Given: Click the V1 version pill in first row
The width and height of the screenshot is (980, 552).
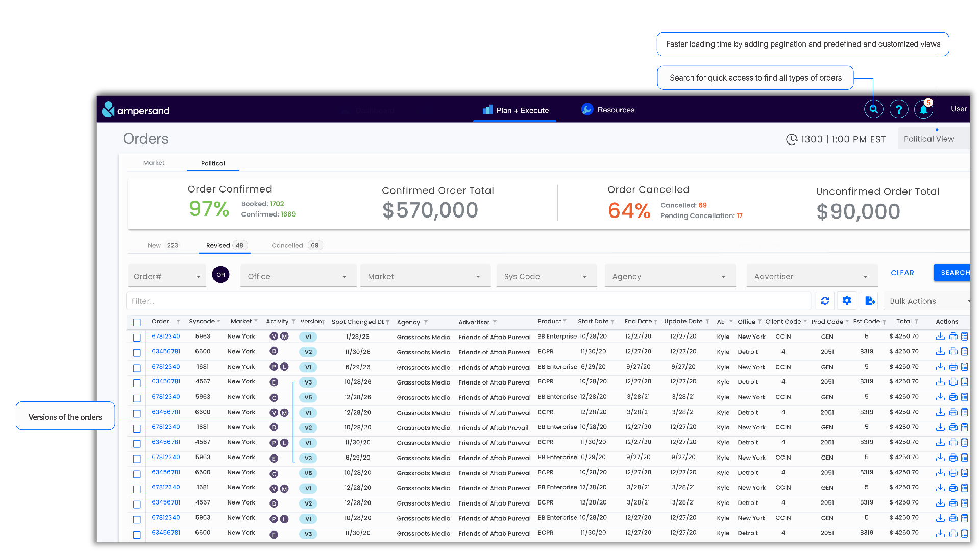Looking at the screenshot, I should coord(308,337).
